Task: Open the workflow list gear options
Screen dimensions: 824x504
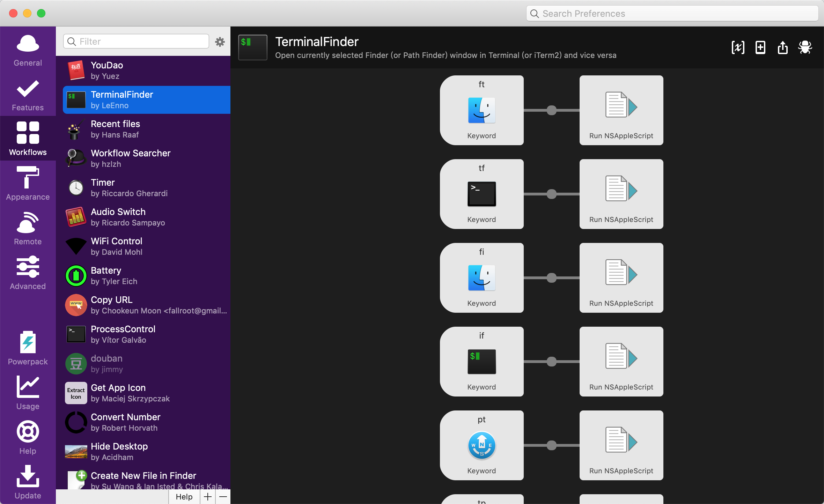Action: (220, 42)
